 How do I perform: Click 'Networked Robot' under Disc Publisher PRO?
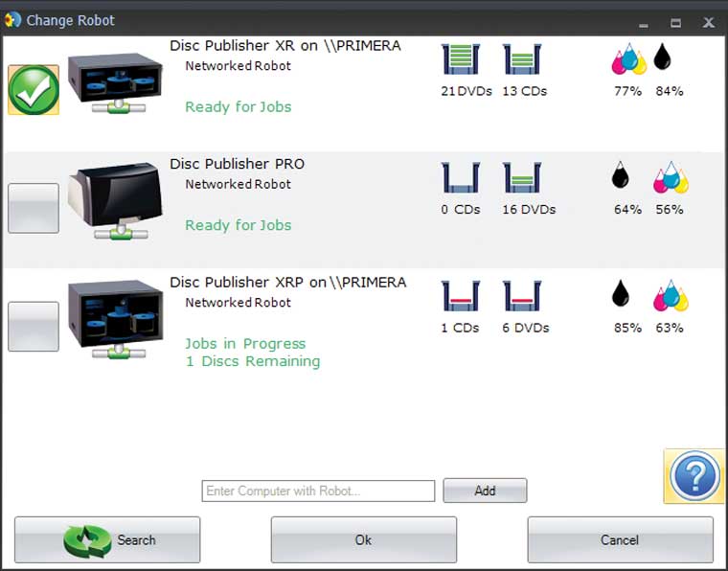[x=239, y=184]
